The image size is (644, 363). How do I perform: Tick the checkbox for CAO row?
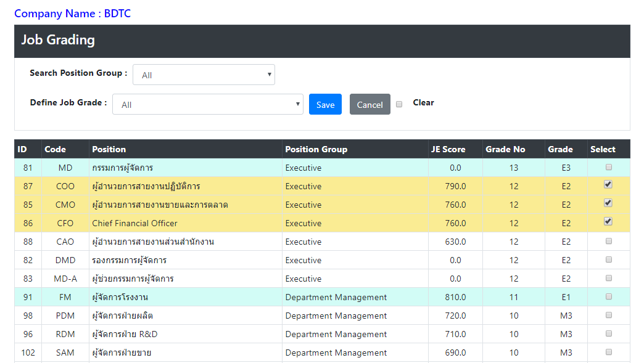[609, 241]
